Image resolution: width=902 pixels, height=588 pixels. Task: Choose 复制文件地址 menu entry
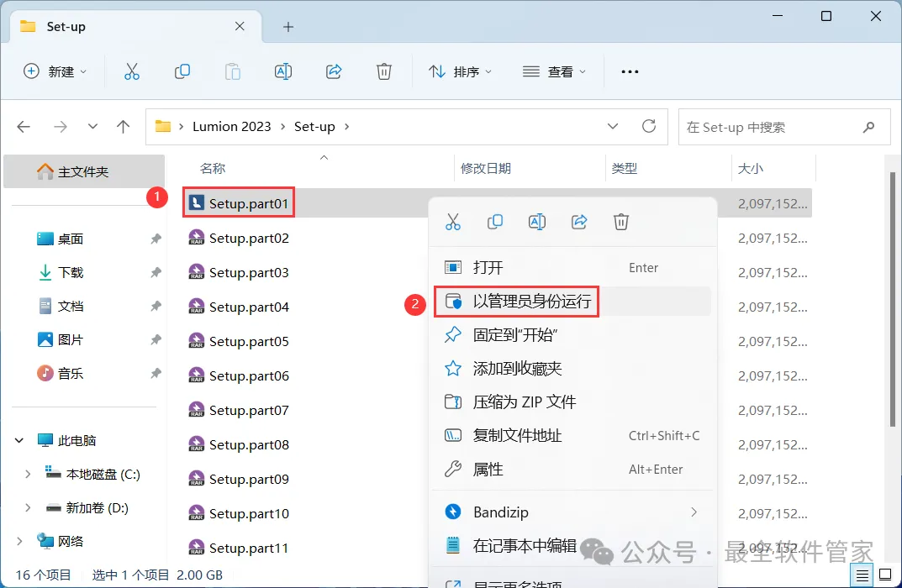tap(572, 436)
